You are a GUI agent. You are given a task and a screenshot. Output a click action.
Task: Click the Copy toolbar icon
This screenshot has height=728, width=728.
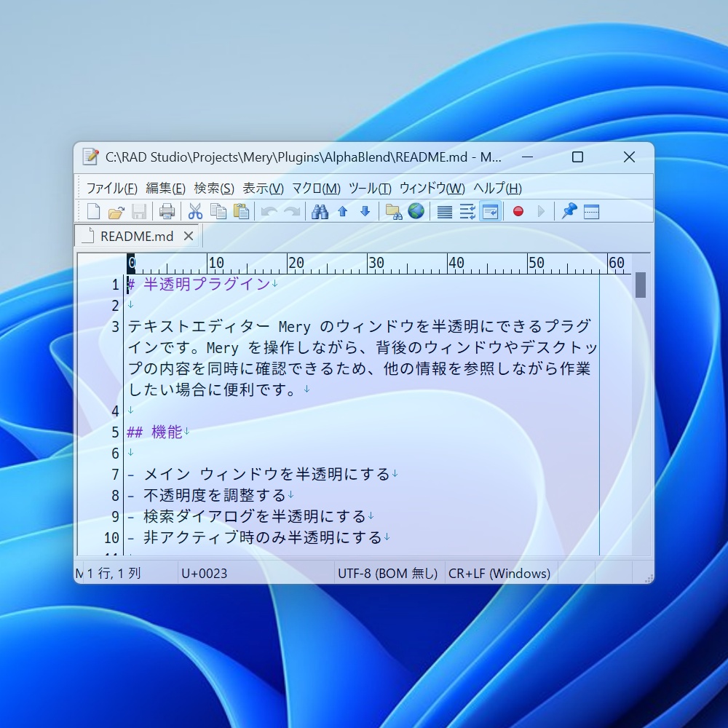(x=218, y=212)
